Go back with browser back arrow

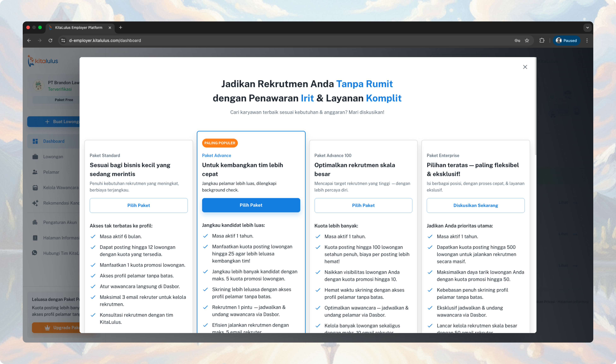pos(29,41)
